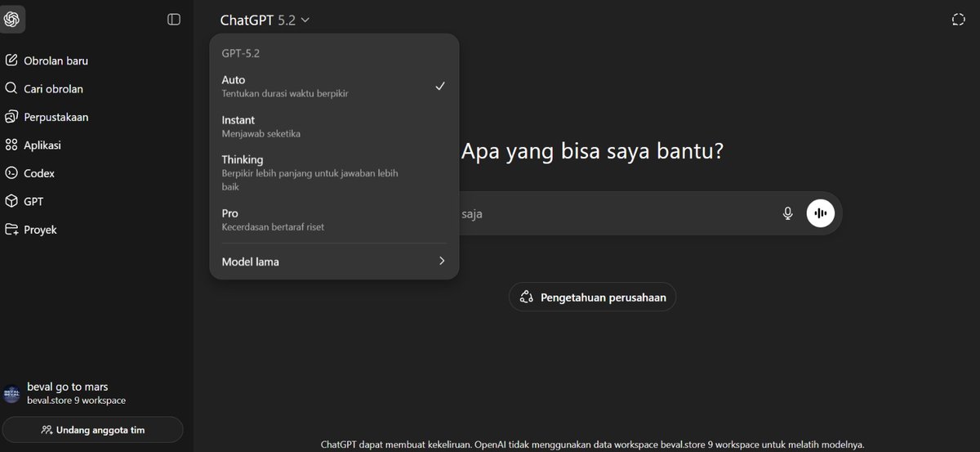Click Pengetahuan perusahaan button

pyautogui.click(x=592, y=298)
